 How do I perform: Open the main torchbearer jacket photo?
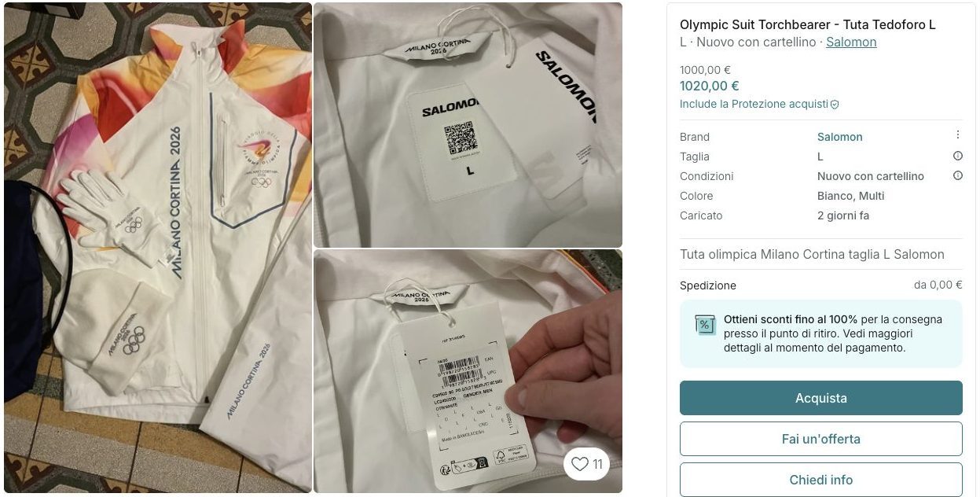[158, 248]
